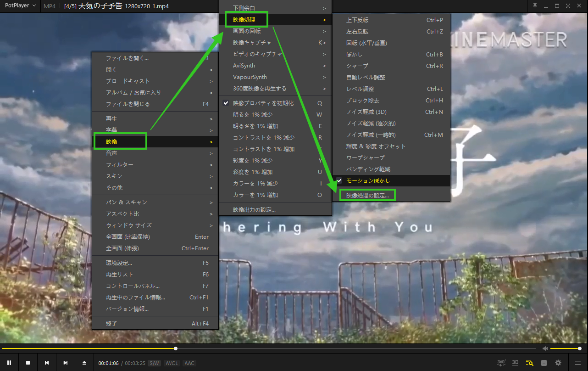Open 映像出力の設定... entry
The image size is (588, 371).
(x=275, y=210)
